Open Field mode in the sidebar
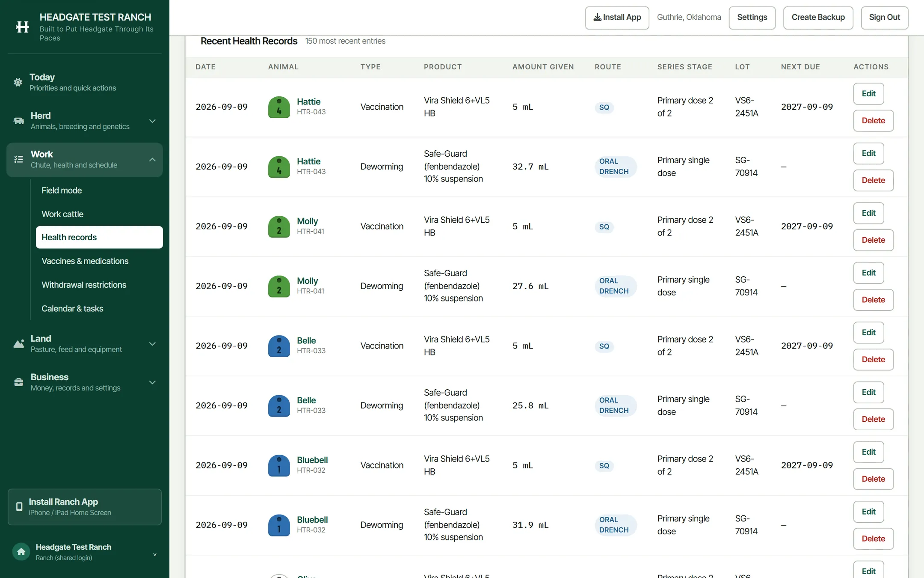Viewport: 924px width, 578px height. pos(99,191)
